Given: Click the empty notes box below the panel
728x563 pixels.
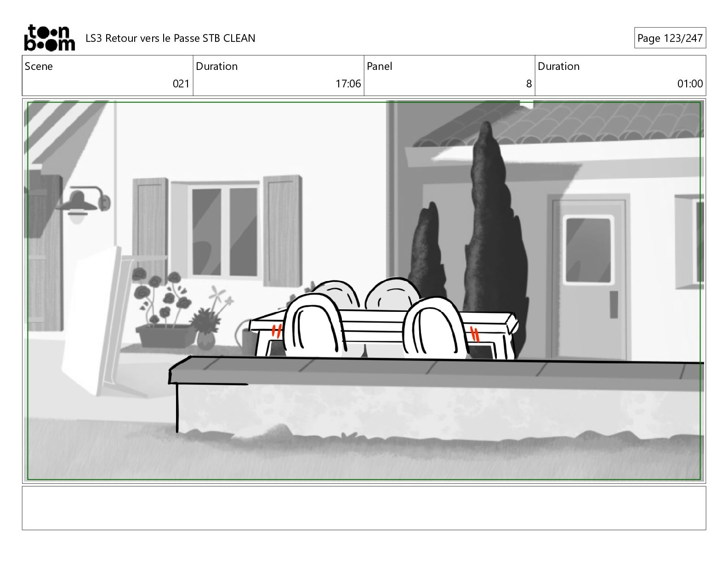Looking at the screenshot, I should click(364, 508).
